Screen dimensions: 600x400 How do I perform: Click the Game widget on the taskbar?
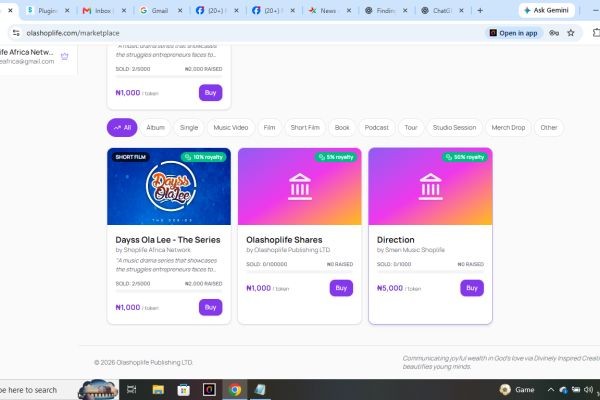pyautogui.click(x=517, y=390)
